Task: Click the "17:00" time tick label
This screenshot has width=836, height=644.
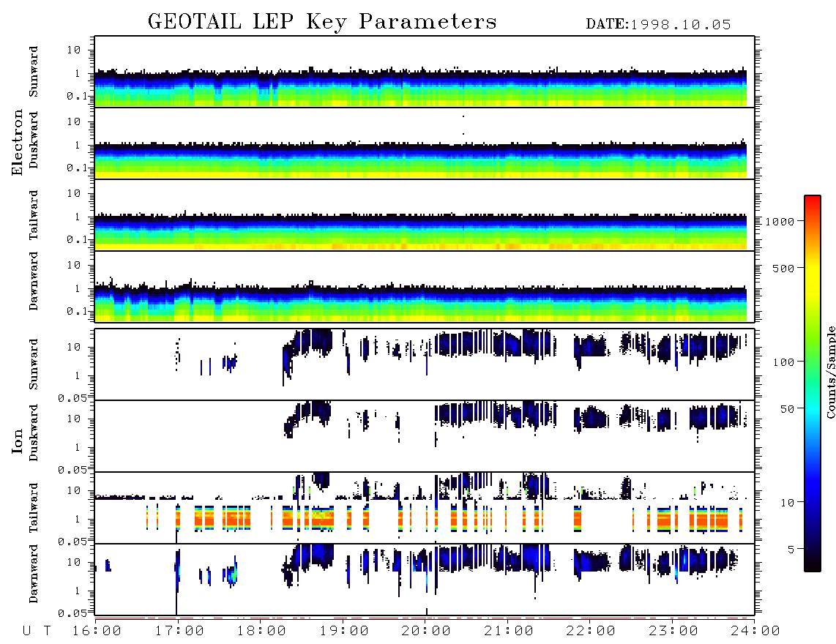Action: 179,632
